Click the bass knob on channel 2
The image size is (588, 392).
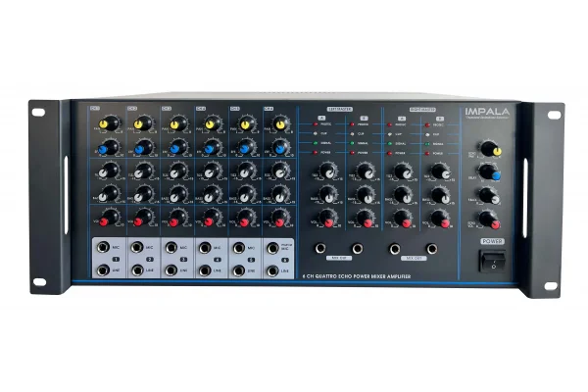(x=144, y=194)
